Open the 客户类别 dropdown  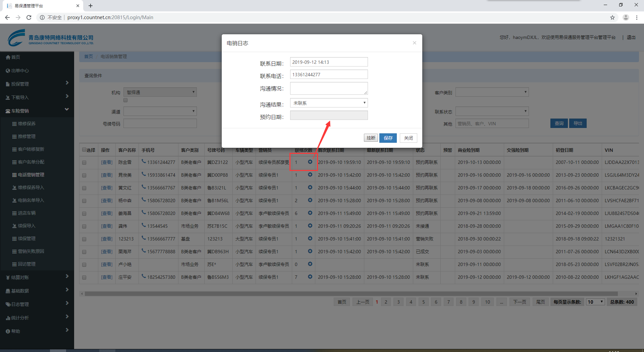click(x=492, y=92)
